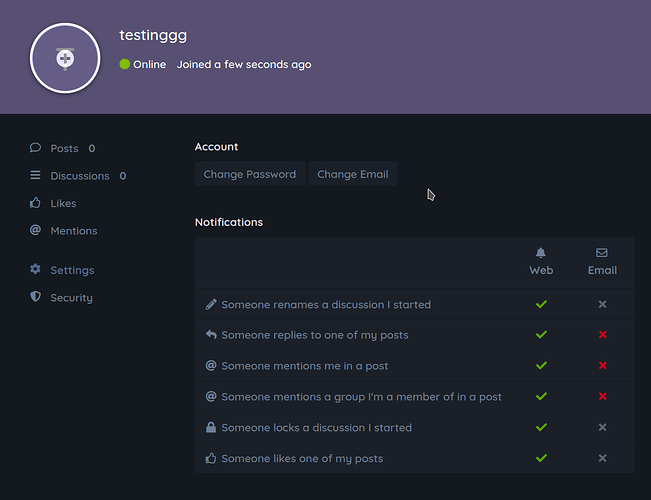651x500 pixels.
Task: Click the Email envelope column icon
Action: pos(602,252)
